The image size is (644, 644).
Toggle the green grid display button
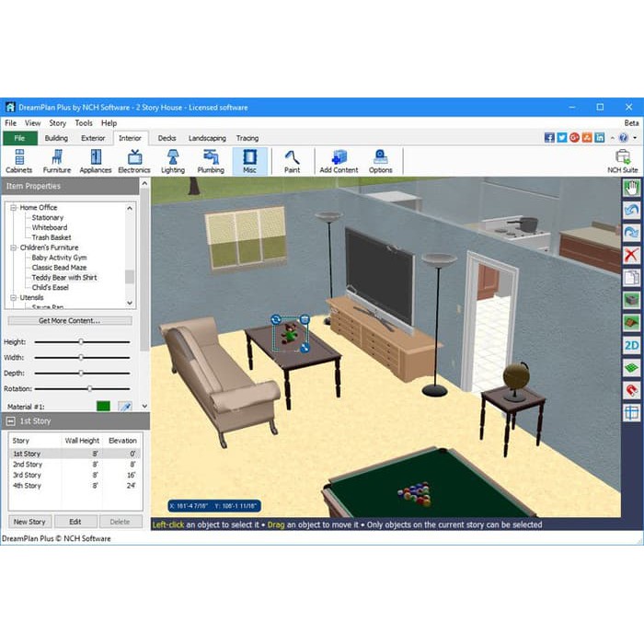[x=631, y=368]
